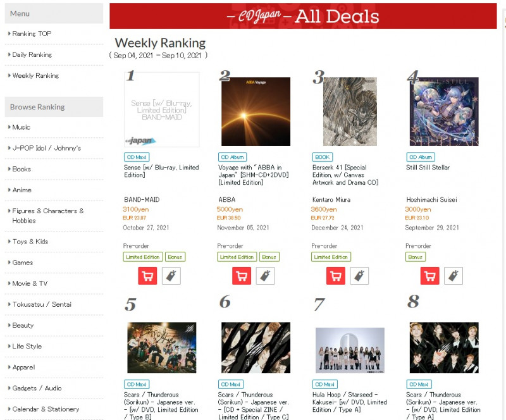Open the Daily Ranking menu item
Viewport: 506px width, 420px height.
(x=32, y=54)
